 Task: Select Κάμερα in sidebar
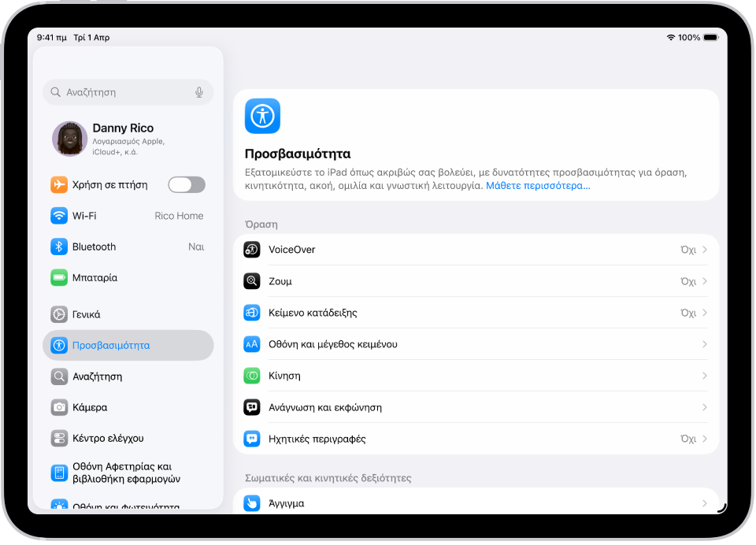[x=128, y=407]
